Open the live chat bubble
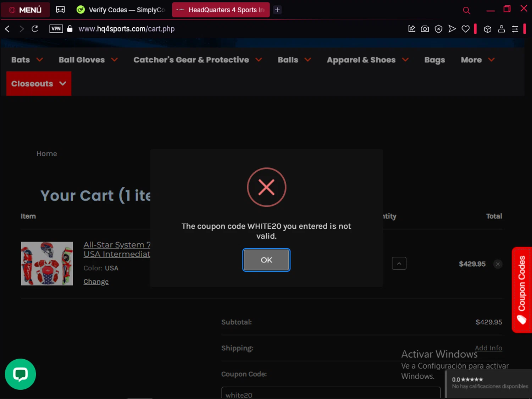 [x=20, y=374]
